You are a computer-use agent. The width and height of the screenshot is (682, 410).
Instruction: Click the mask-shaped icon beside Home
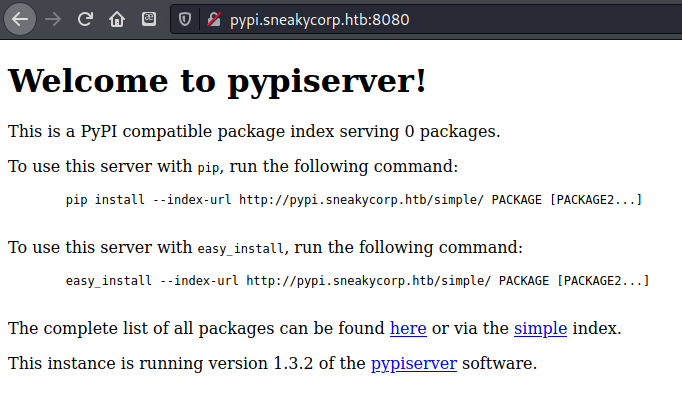click(148, 19)
